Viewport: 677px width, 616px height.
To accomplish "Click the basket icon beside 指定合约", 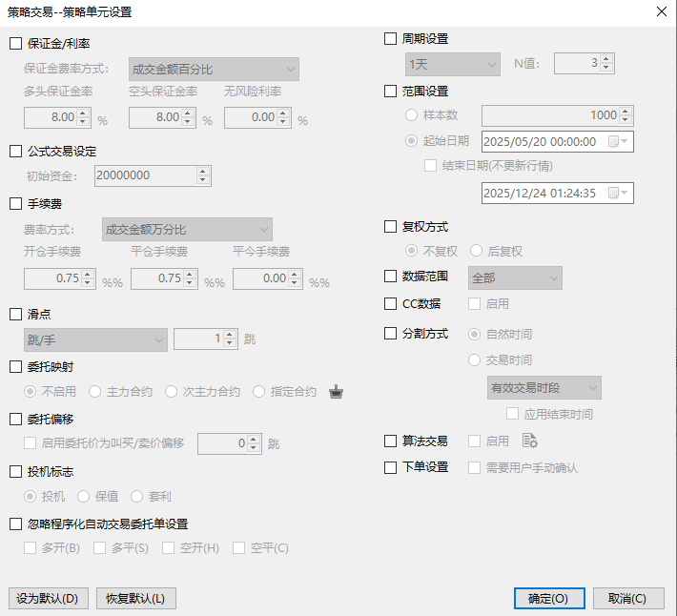I will (335, 392).
